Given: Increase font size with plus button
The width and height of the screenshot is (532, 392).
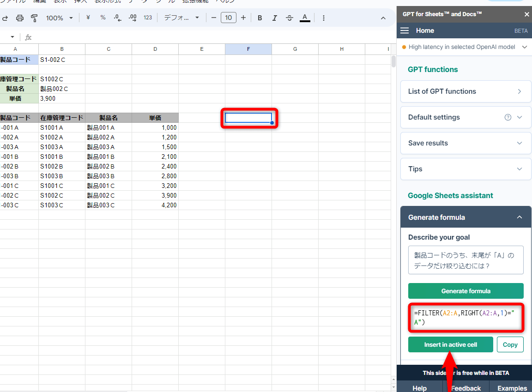Looking at the screenshot, I should point(243,18).
